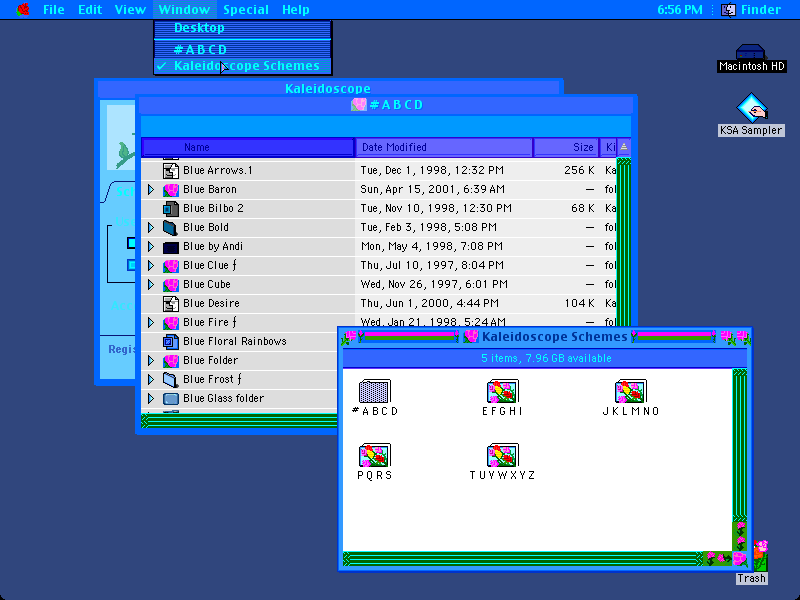Click the "5 items, 7.96 GB available" status text
Screen dimensions: 800x600
coord(546,358)
